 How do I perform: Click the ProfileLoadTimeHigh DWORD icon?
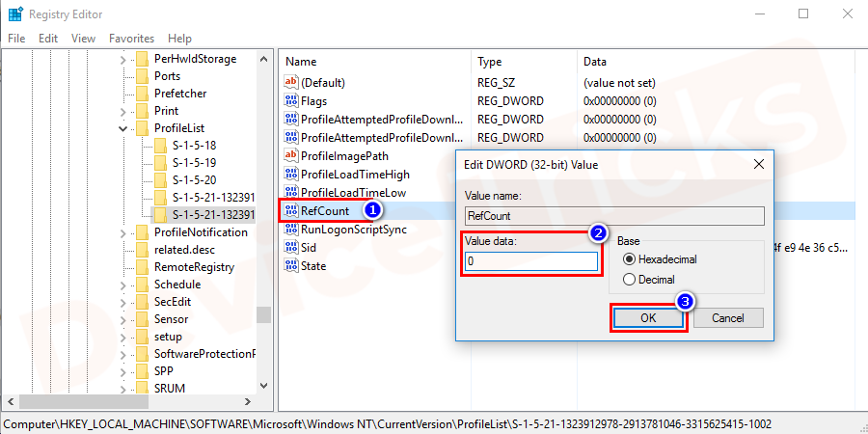[x=290, y=175]
